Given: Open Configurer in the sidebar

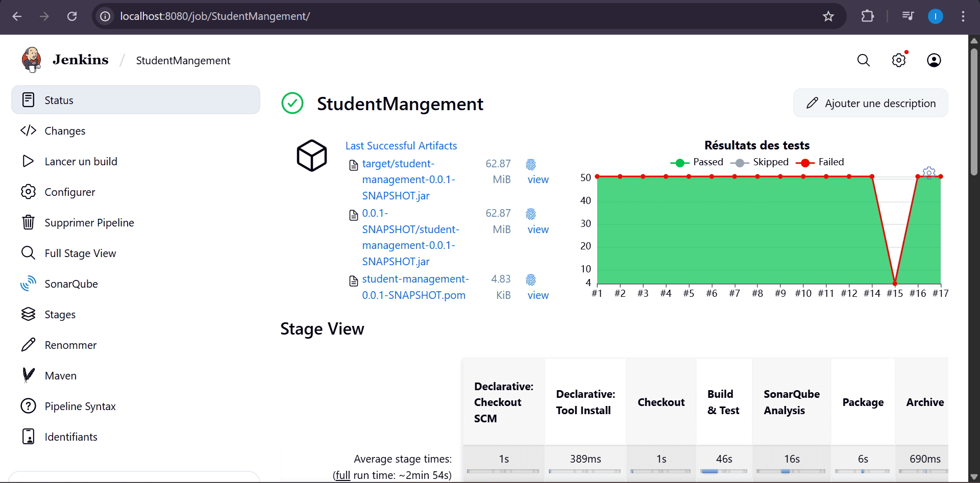Looking at the screenshot, I should [x=136, y=192].
